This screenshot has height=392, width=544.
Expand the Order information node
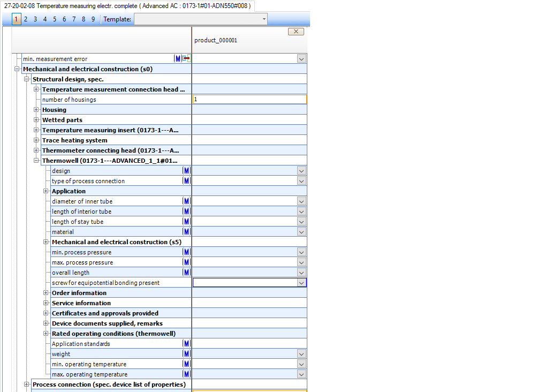point(46,293)
